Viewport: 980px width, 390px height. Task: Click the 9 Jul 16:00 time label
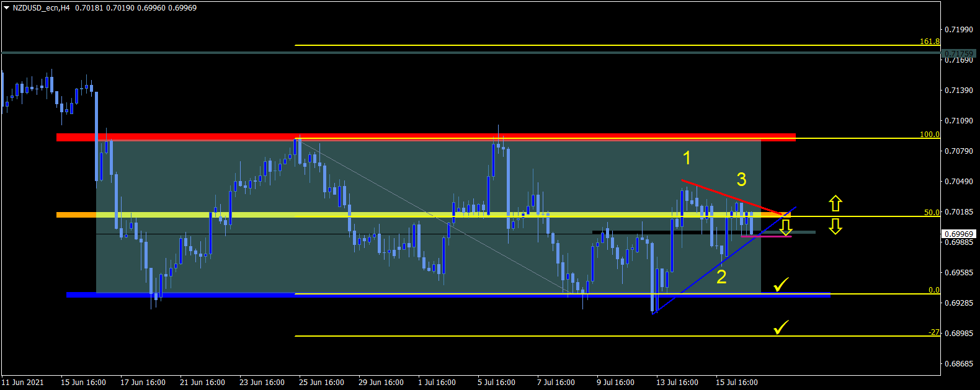pos(615,382)
